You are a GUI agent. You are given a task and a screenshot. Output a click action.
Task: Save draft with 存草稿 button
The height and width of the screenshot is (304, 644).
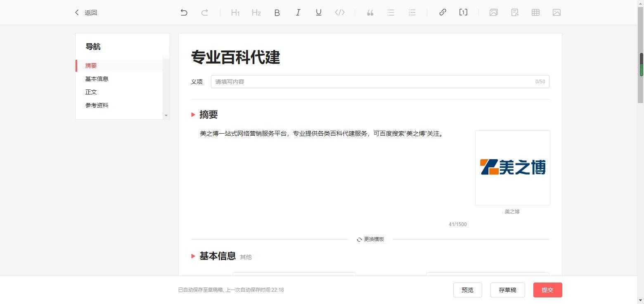pyautogui.click(x=507, y=290)
